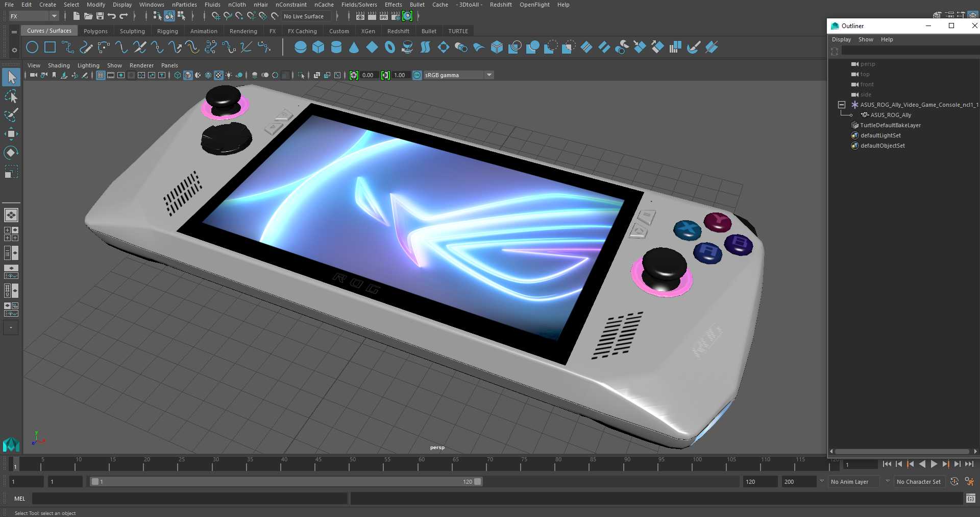Click the Revolve surface shelf icon

pos(408,48)
